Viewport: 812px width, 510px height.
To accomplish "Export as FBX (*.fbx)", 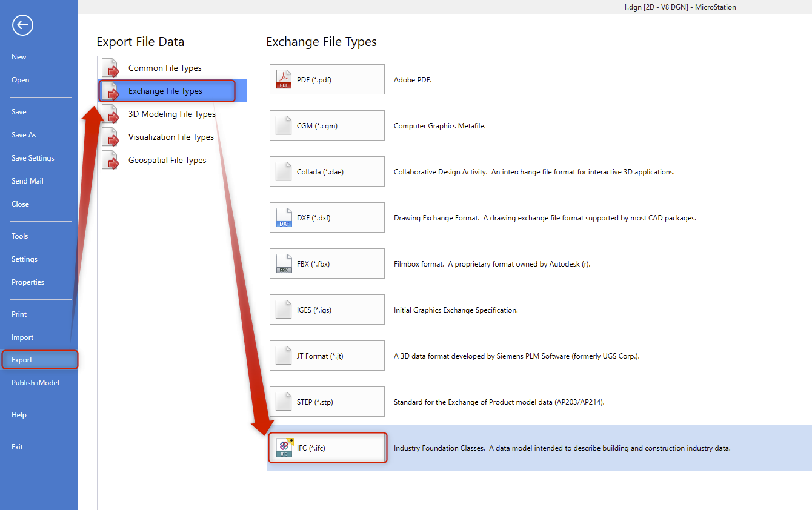I will click(x=327, y=263).
